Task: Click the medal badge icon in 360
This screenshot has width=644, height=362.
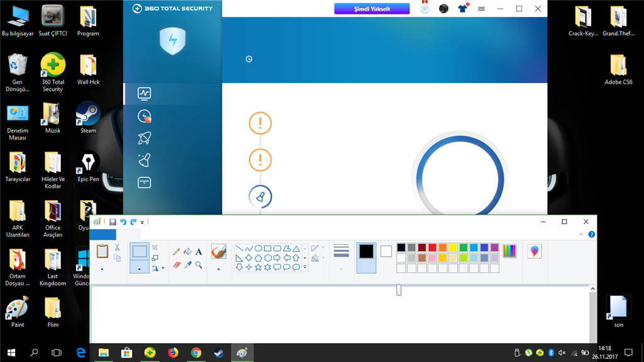Action: (425, 8)
